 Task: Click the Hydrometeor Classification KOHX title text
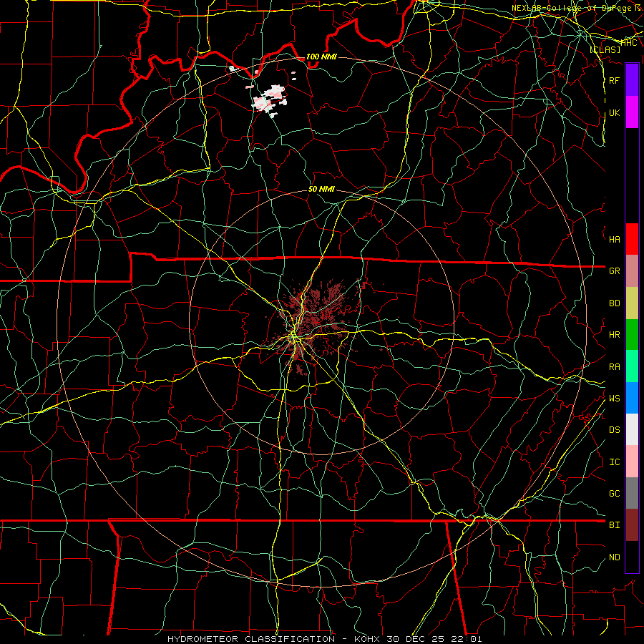click(324, 639)
